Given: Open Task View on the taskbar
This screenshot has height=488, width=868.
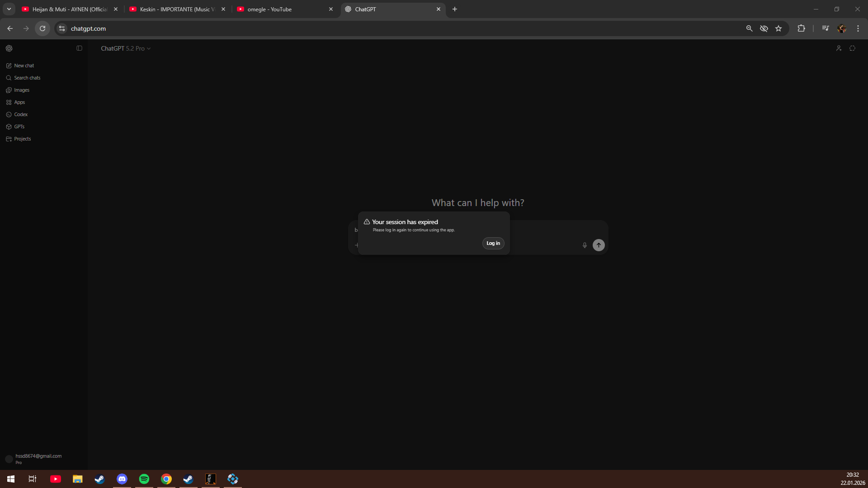Looking at the screenshot, I should pos(33,479).
